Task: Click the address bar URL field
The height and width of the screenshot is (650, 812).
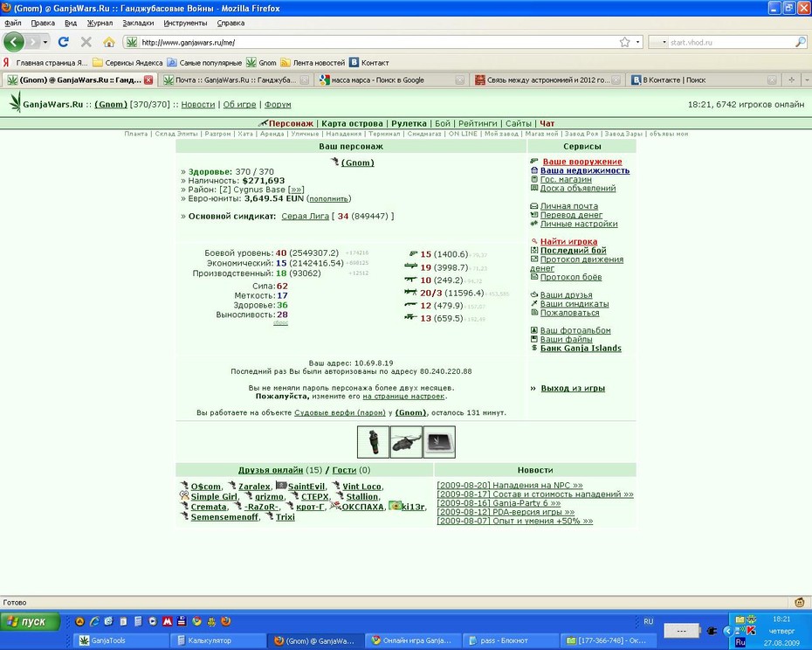Action: (378, 43)
